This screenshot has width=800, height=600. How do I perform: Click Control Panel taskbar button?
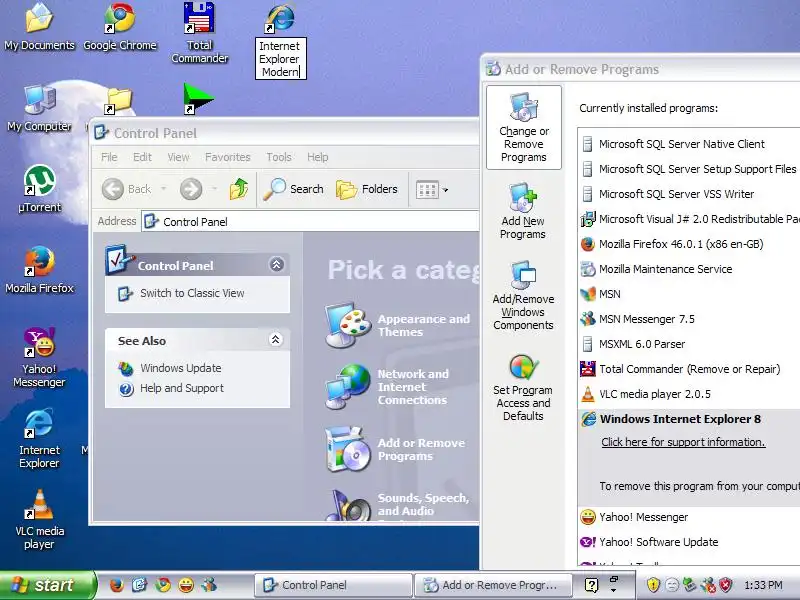tap(333, 585)
